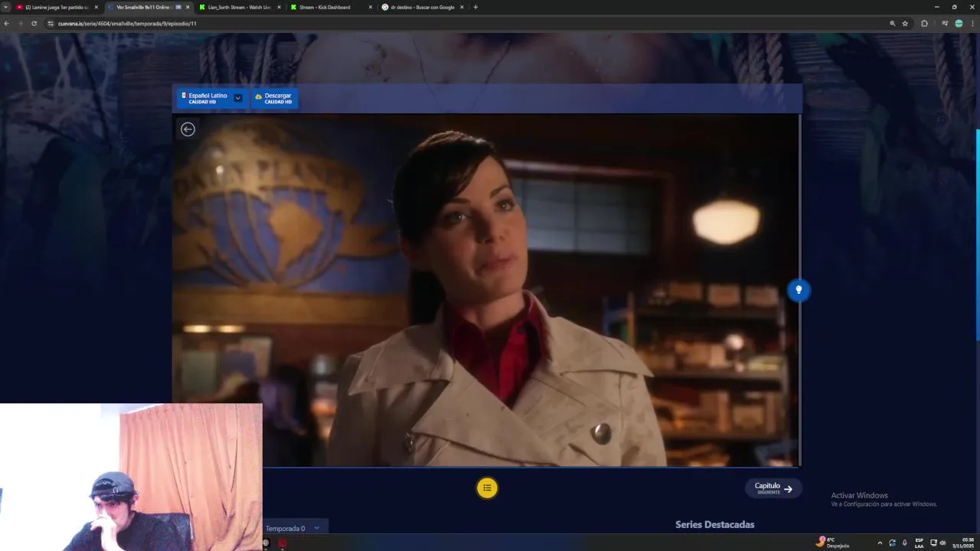This screenshot has width=980, height=551.
Task: Open the Chrome three-dot menu
Action: click(x=972, y=24)
